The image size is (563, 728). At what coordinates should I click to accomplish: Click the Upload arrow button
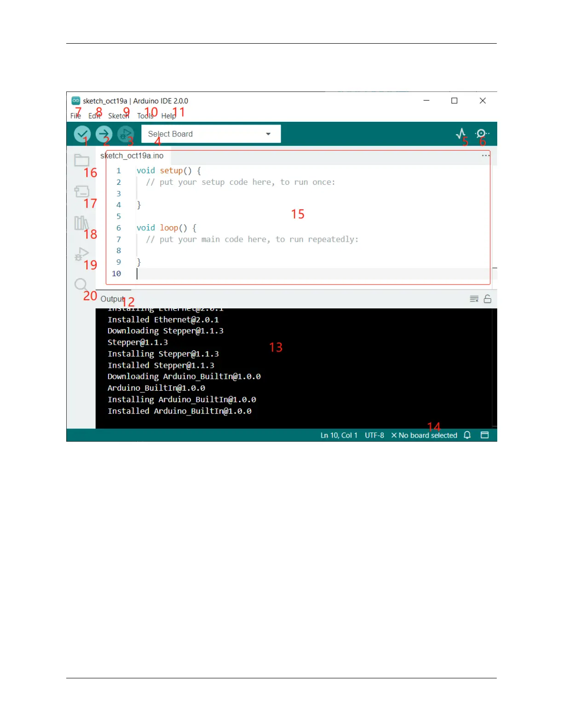click(104, 134)
